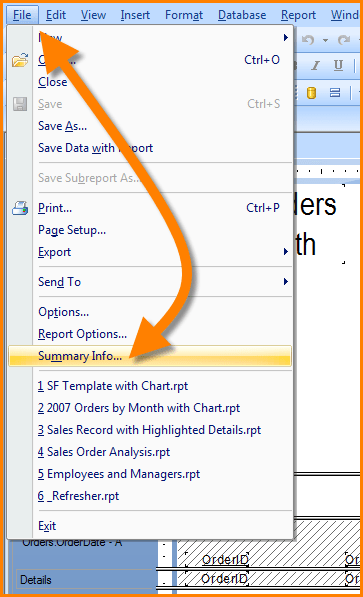Image resolution: width=363 pixels, height=597 pixels.
Task: Open recent file SF Template with Chart.rpt
Action: pos(113,386)
